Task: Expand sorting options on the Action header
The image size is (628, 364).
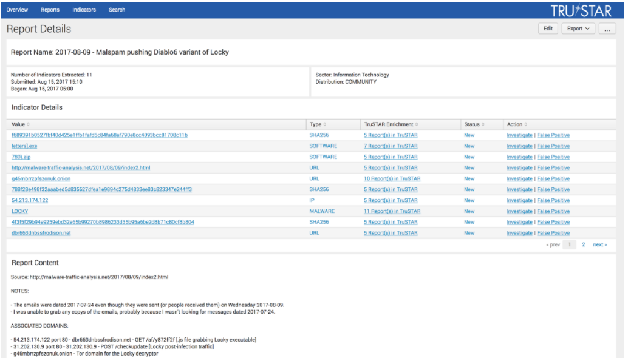Action: tap(526, 124)
